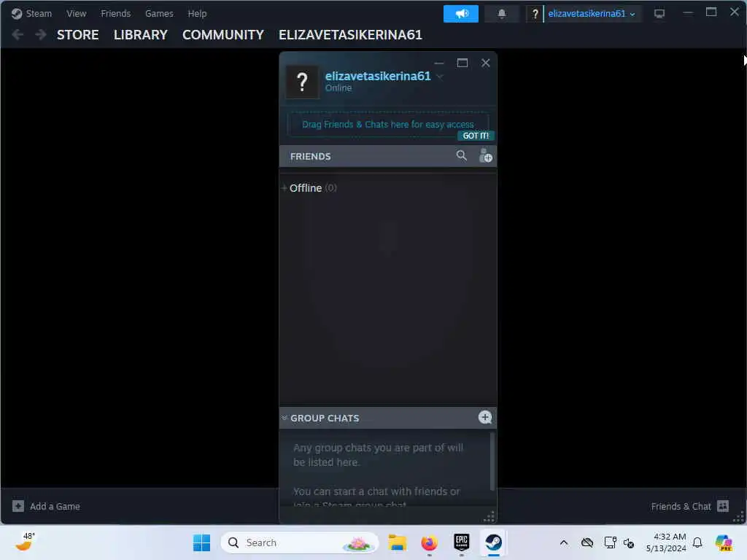
Task: Go forward using the right arrow
Action: coord(41,35)
